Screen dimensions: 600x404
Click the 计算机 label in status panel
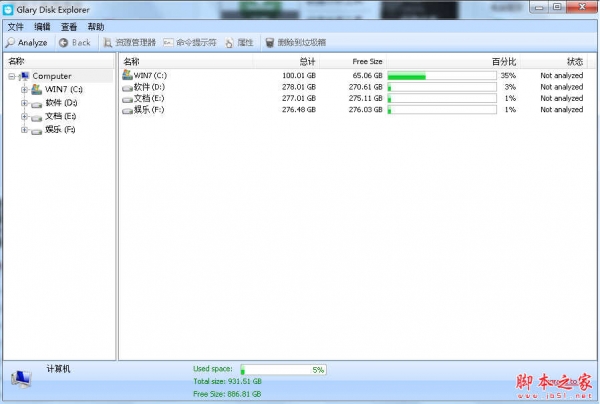[x=59, y=369]
